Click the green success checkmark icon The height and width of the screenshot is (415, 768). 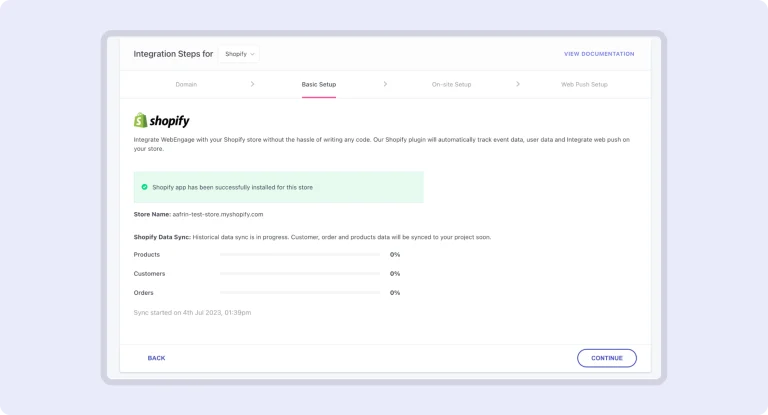(x=144, y=187)
